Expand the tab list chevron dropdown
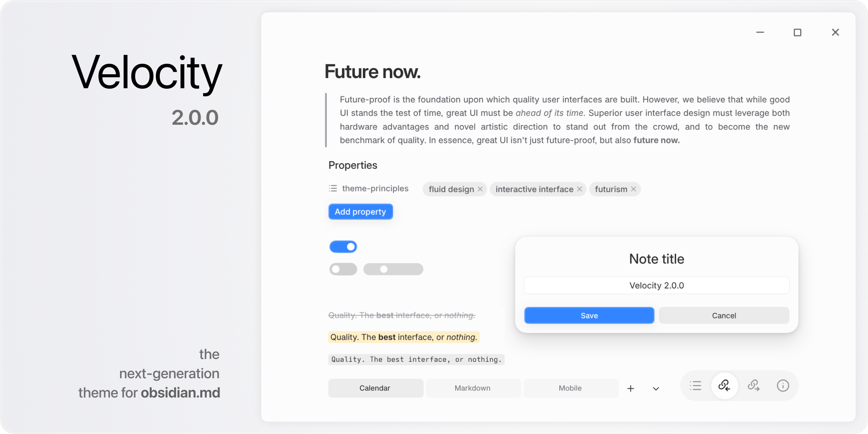 (656, 388)
